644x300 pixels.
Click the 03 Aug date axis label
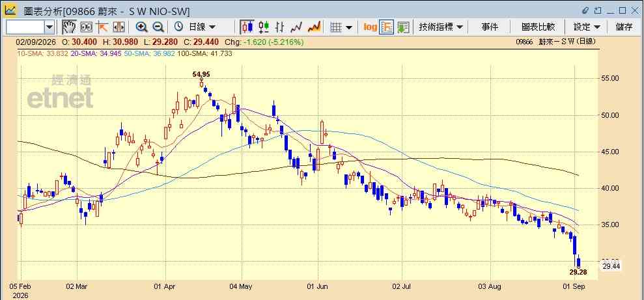[490, 286]
